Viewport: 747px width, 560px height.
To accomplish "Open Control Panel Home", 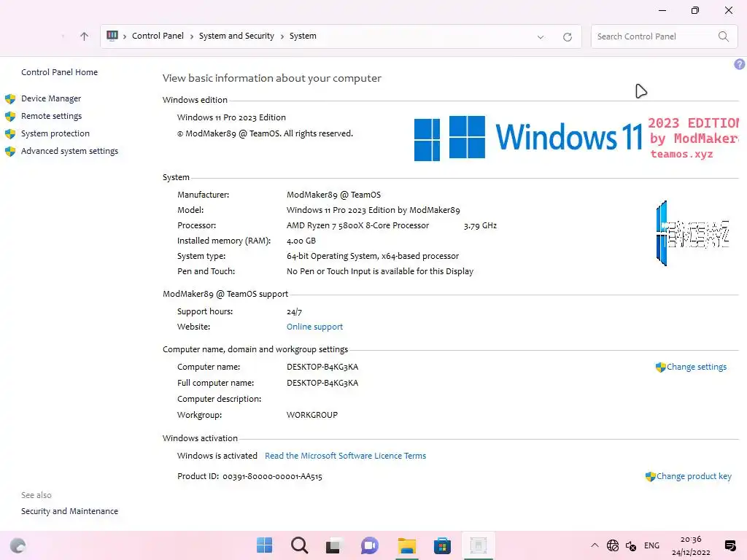I will [x=60, y=72].
